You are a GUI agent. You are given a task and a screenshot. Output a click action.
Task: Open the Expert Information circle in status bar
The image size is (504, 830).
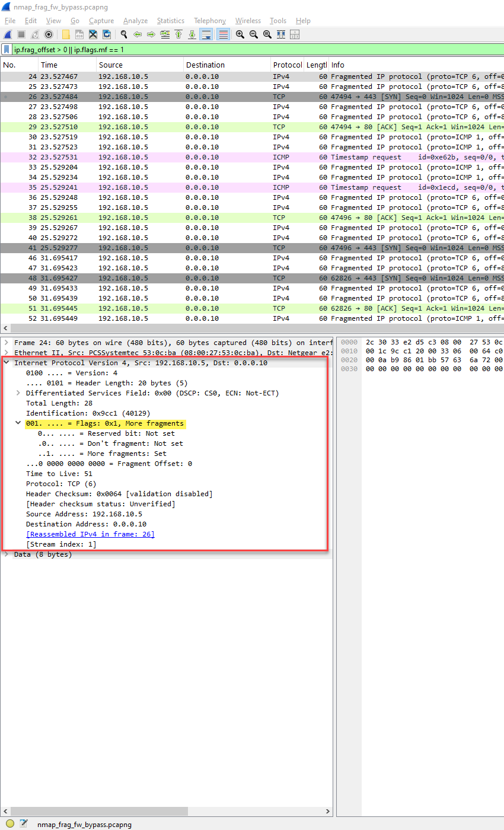coord(10,823)
